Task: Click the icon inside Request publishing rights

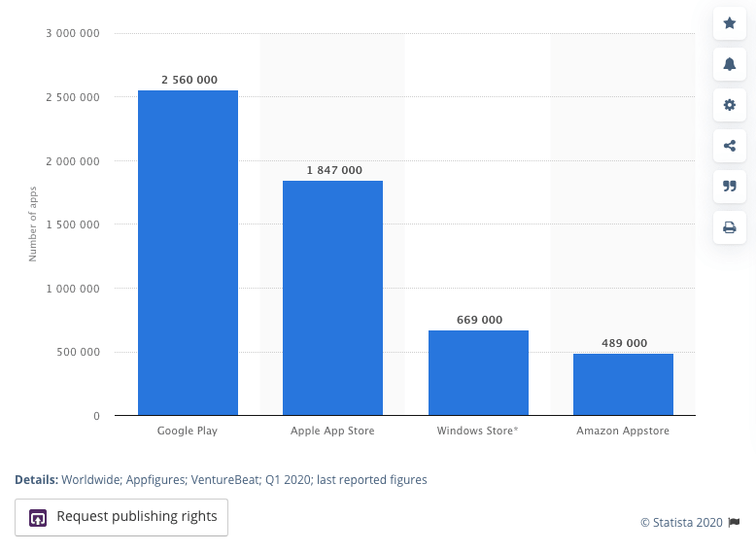Action: click(x=38, y=518)
